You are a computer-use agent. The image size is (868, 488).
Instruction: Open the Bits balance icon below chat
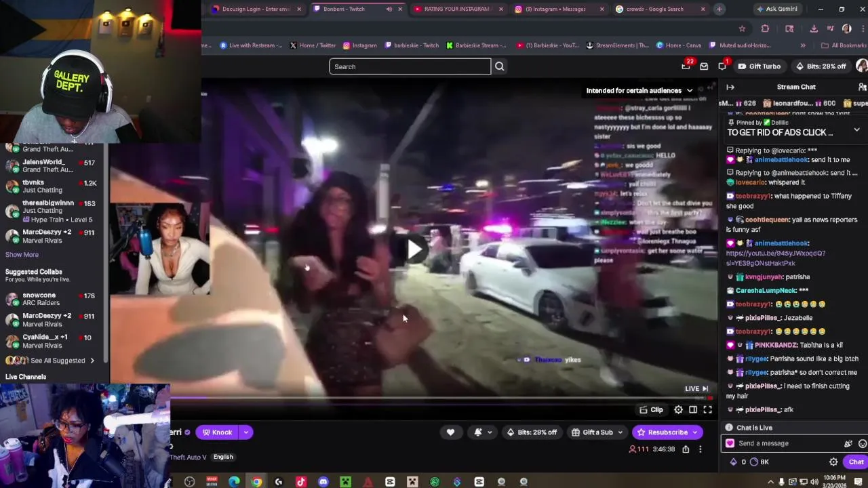tap(734, 462)
